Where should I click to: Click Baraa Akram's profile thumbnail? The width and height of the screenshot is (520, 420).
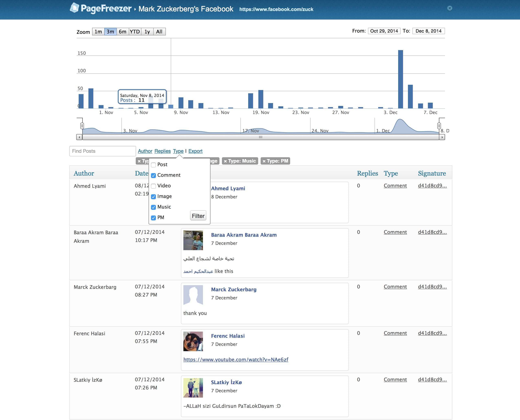(193, 240)
